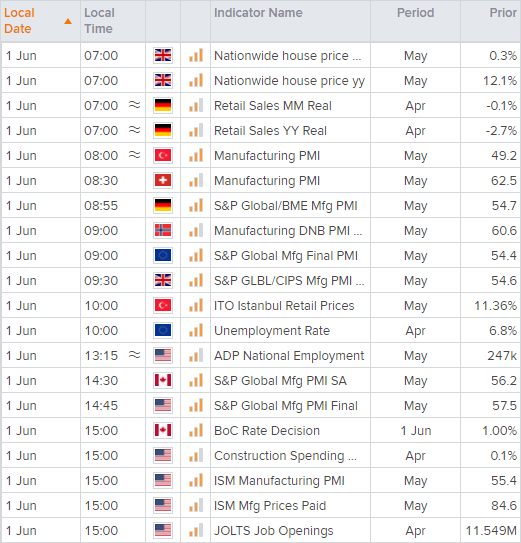Click German flag in Retail Sales YY Real row

pos(163,130)
